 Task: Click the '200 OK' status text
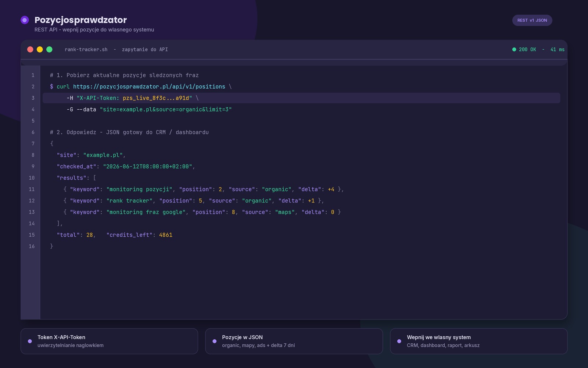(527, 49)
